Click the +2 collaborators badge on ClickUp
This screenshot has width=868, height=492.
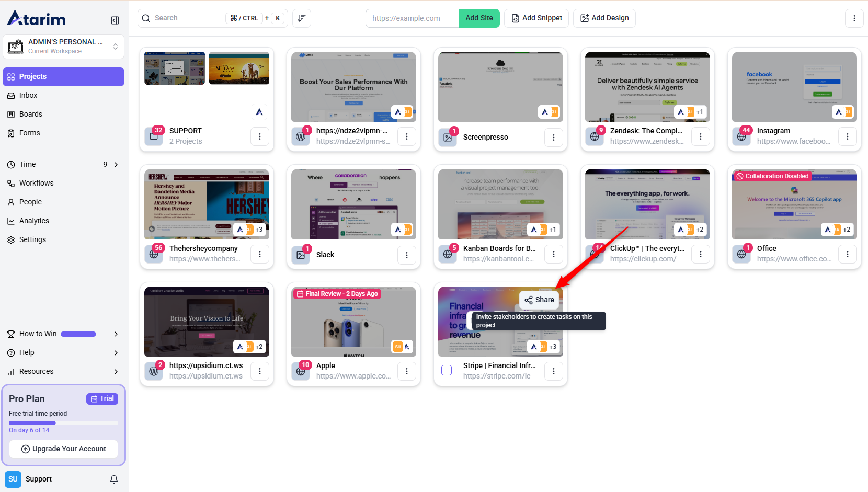click(x=700, y=230)
